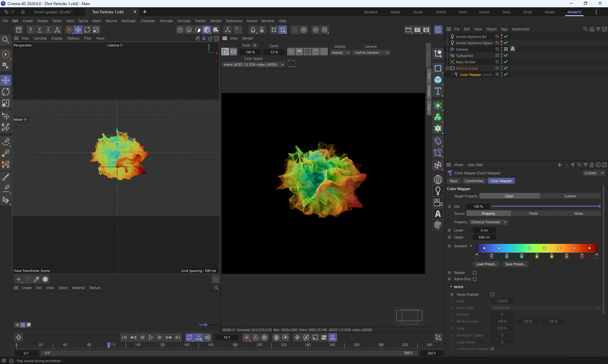Click the Load Preset button
Screen dimensions: 608x364
[486, 264]
